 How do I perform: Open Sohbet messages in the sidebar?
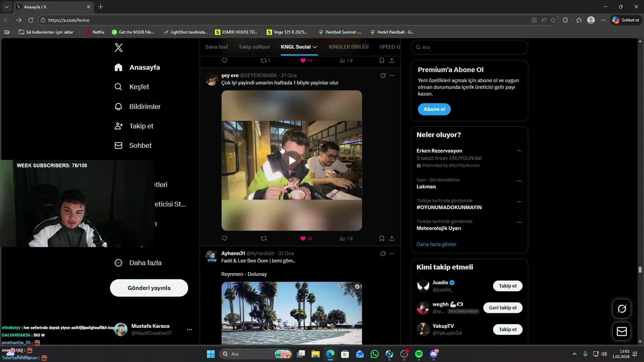point(133,145)
